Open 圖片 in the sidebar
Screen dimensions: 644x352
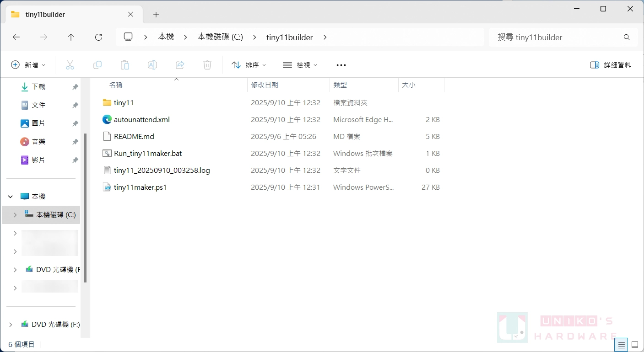(x=38, y=123)
